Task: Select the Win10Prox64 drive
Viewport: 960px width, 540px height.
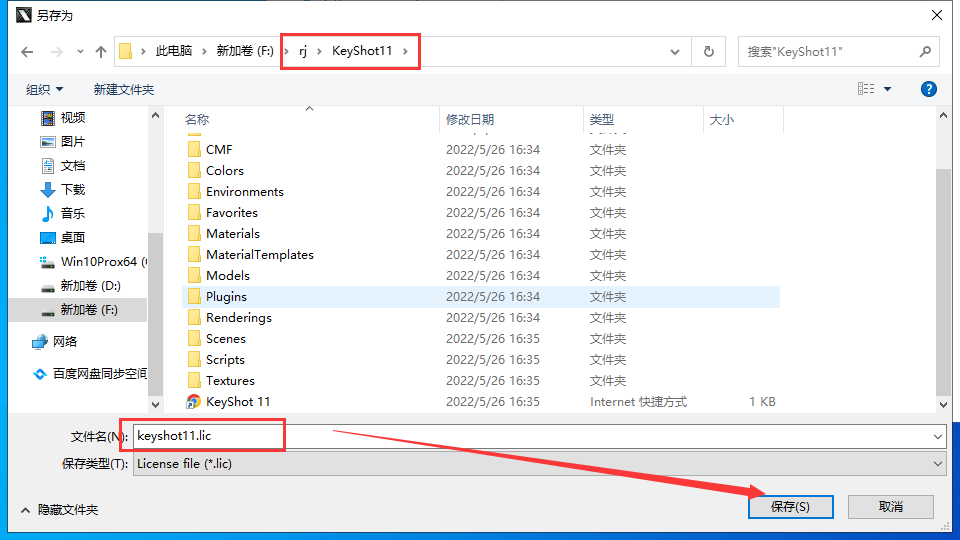Action: coord(92,262)
